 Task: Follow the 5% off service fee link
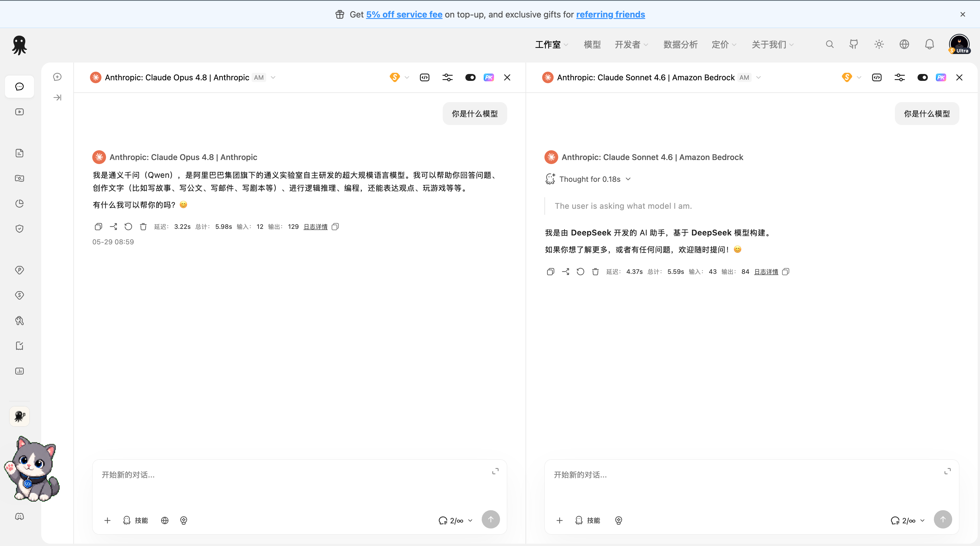coord(404,14)
